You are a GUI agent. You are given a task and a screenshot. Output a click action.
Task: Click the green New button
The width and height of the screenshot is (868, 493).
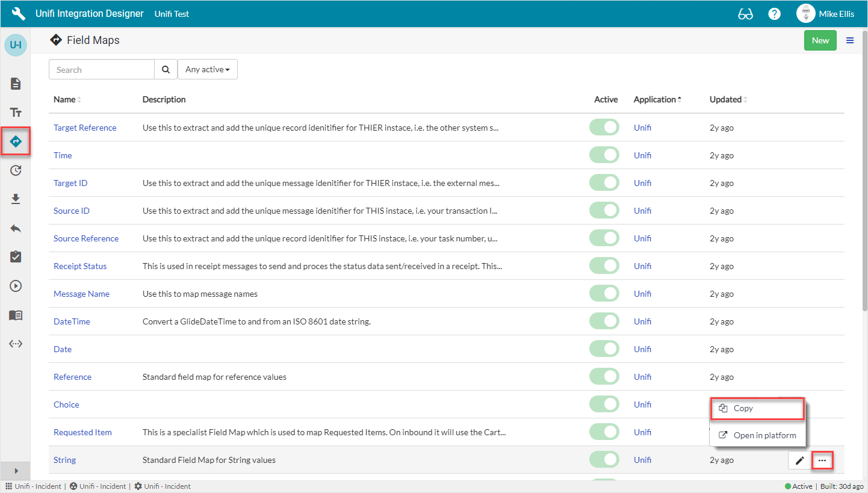click(820, 40)
